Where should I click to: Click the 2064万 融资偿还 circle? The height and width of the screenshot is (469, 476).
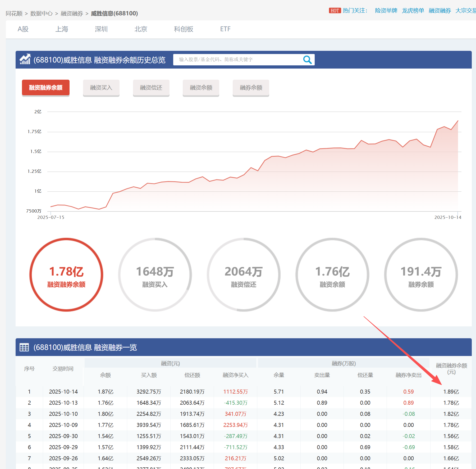(x=244, y=275)
